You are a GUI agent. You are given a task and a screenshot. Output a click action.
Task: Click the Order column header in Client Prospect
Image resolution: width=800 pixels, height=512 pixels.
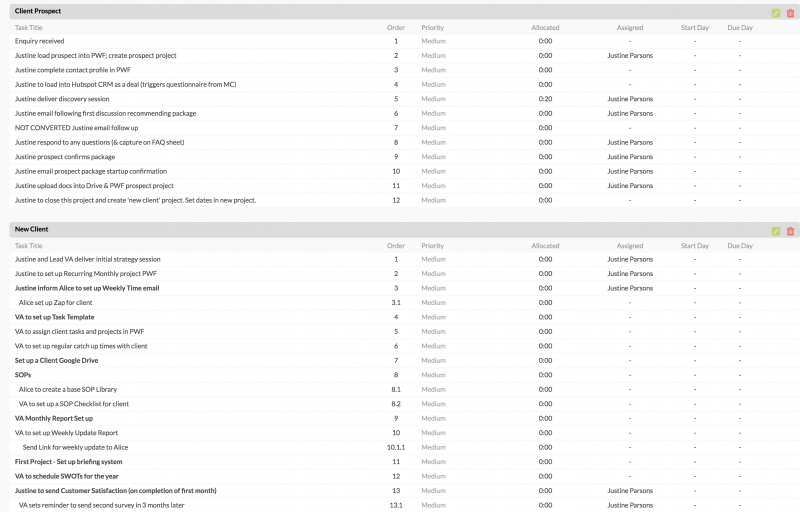coord(396,28)
